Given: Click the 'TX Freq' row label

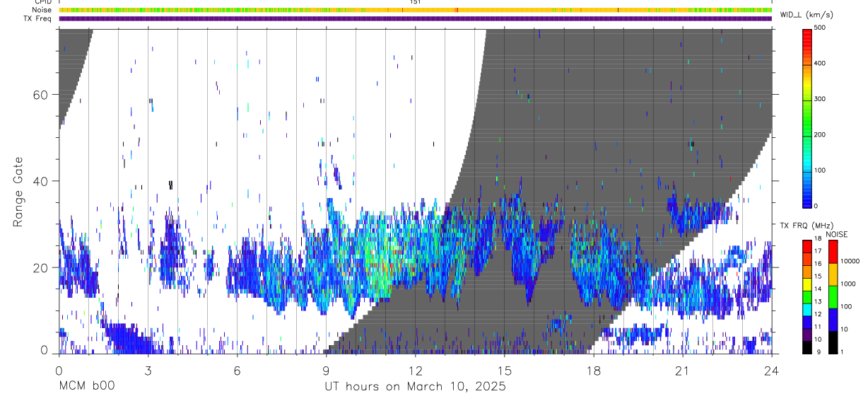Looking at the screenshot, I should point(38,18).
